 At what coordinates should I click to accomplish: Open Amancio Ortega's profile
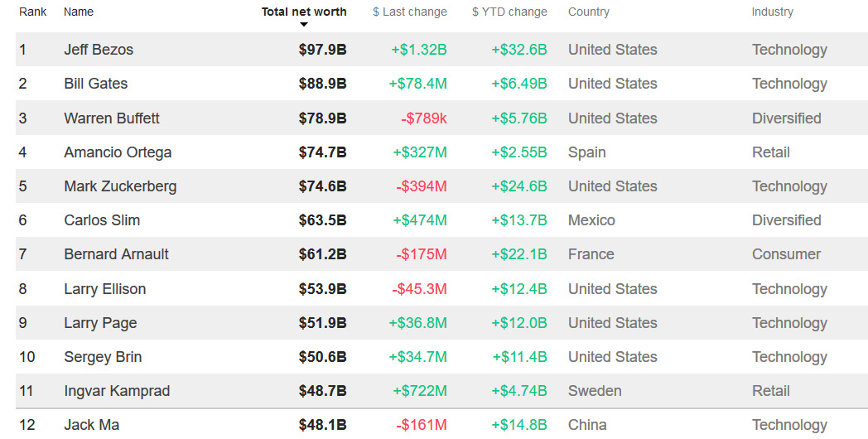tap(118, 152)
